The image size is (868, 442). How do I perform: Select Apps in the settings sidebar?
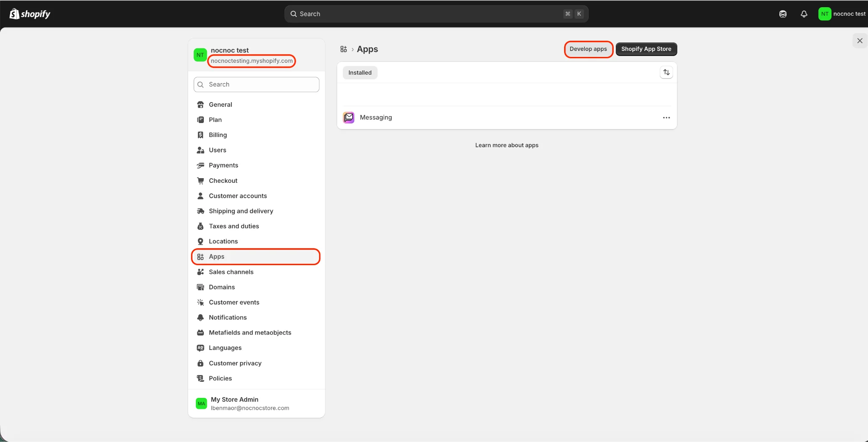point(256,257)
